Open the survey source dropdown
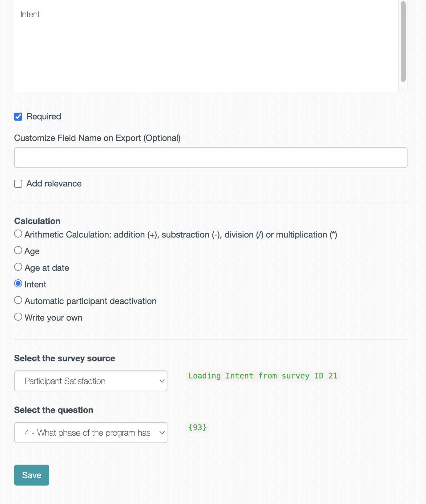 90,381
